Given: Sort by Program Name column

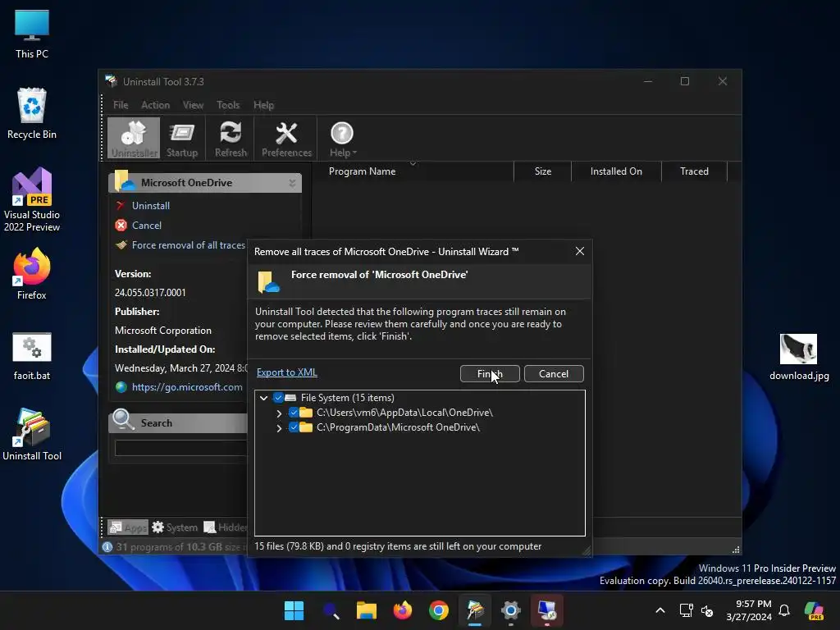Looking at the screenshot, I should click(362, 171).
